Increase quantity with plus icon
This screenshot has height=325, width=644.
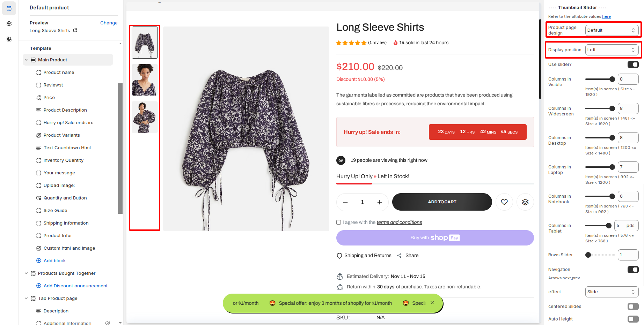coord(380,202)
